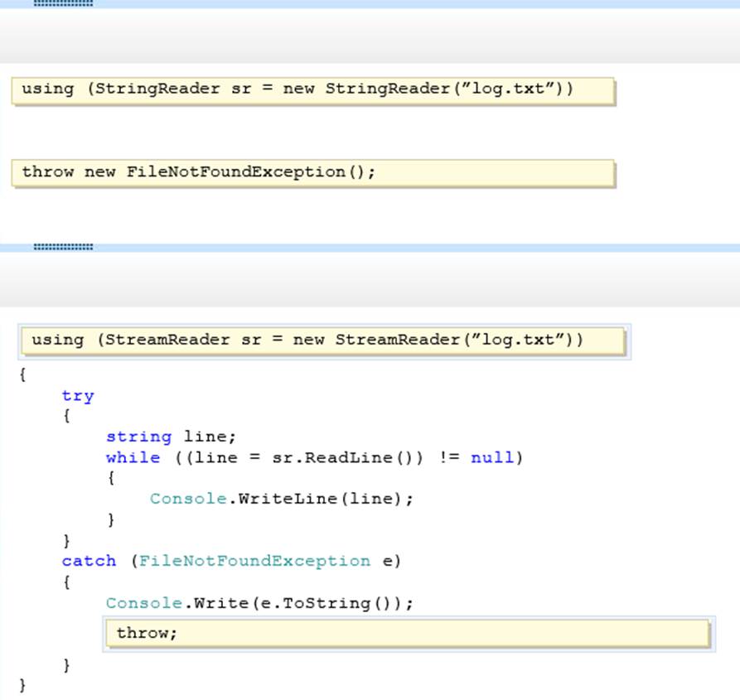This screenshot has width=740, height=700.
Task: Click "log.txt" in the StreamReader snippet
Action: (520, 340)
